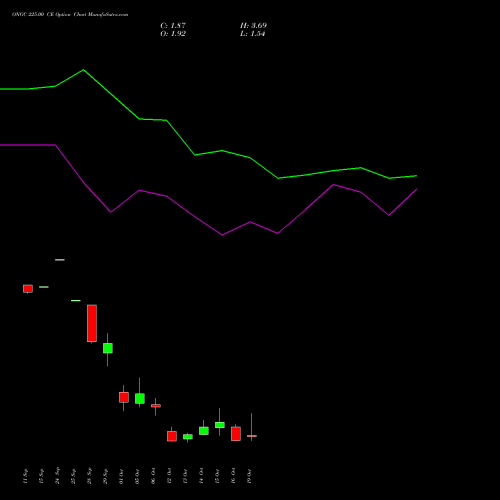Click the right end of the purple line
The width and height of the screenshot is (500, 500).
click(x=416, y=190)
